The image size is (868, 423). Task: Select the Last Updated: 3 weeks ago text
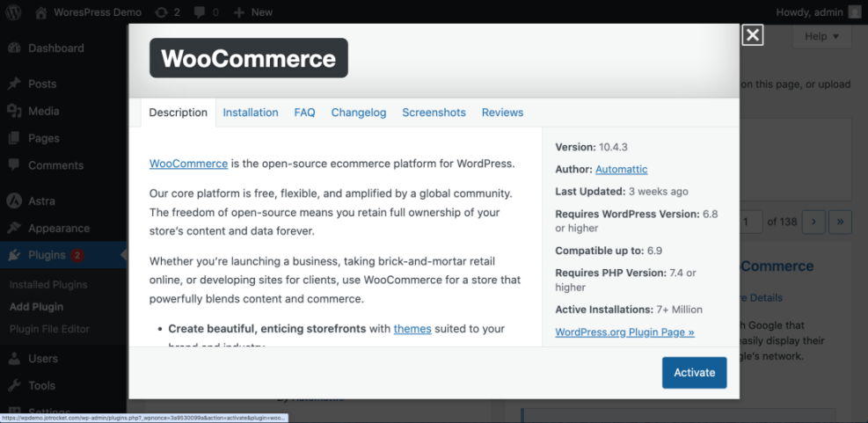click(622, 192)
